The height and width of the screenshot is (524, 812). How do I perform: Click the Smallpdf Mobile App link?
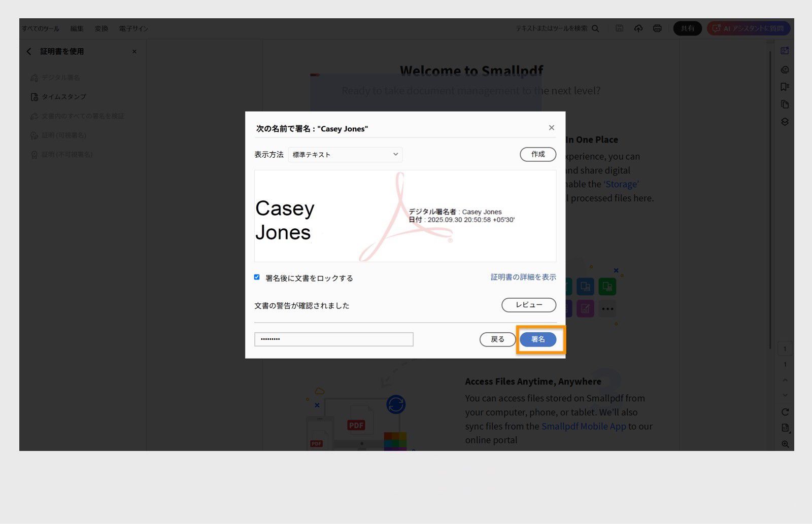pyautogui.click(x=584, y=426)
